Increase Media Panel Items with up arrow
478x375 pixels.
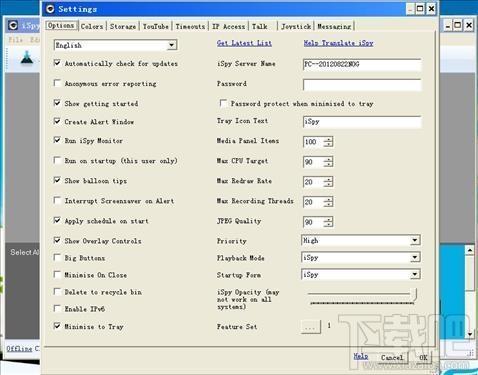click(x=328, y=139)
